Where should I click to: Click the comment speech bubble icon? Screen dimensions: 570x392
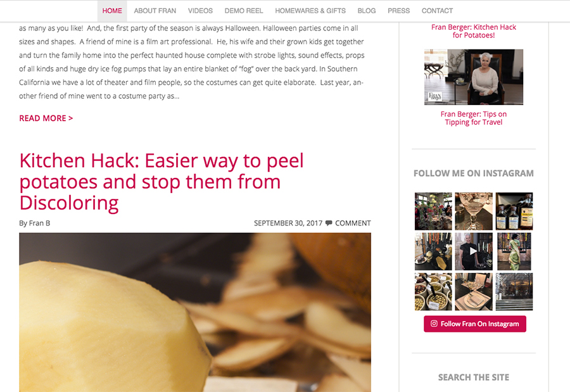pyautogui.click(x=329, y=223)
